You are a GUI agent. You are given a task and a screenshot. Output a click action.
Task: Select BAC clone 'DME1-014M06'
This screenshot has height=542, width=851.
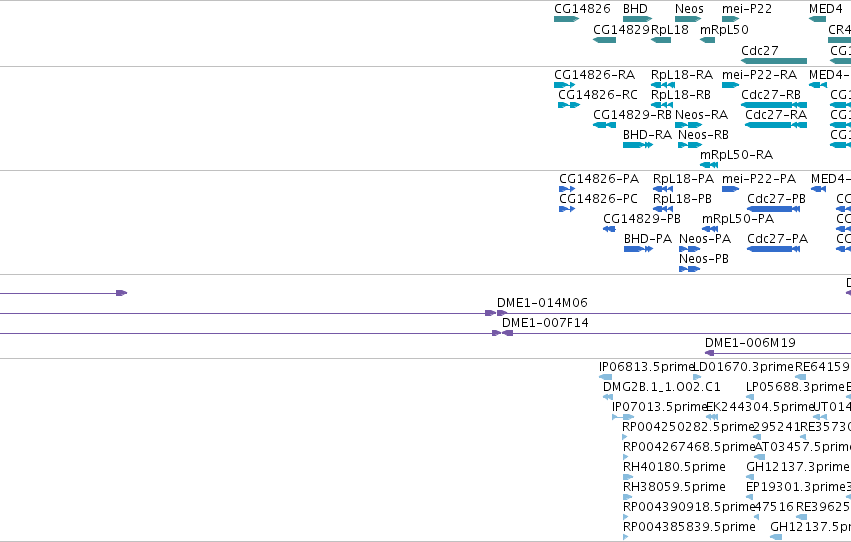[542, 303]
